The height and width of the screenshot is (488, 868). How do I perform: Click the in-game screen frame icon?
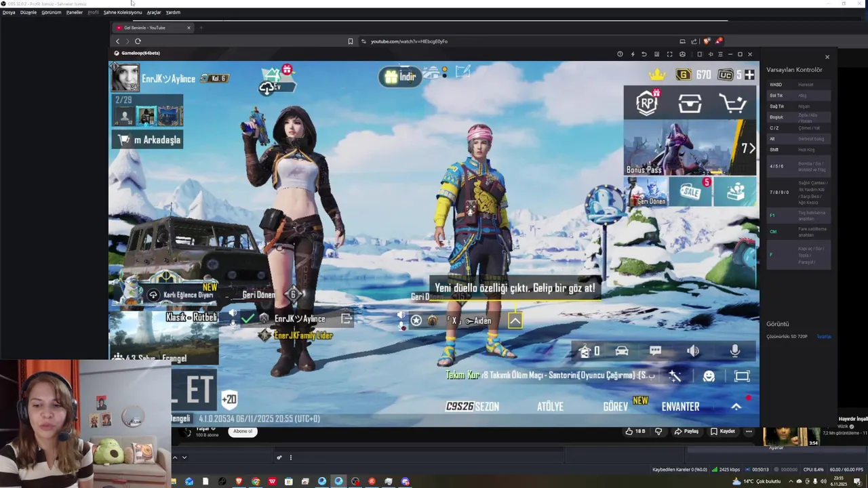tap(742, 376)
